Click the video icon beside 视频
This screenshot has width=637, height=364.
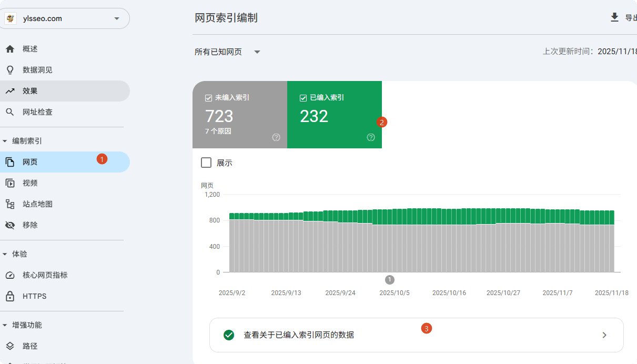point(10,183)
